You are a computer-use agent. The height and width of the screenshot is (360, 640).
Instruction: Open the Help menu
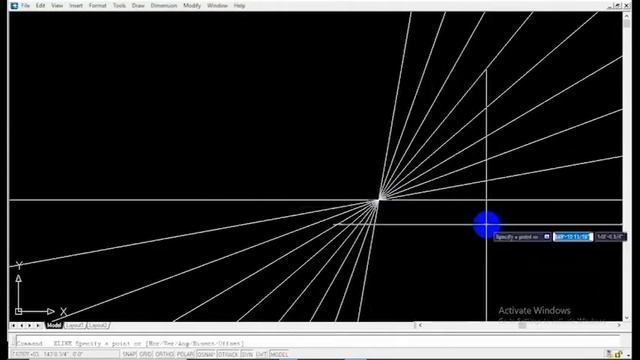tap(239, 6)
